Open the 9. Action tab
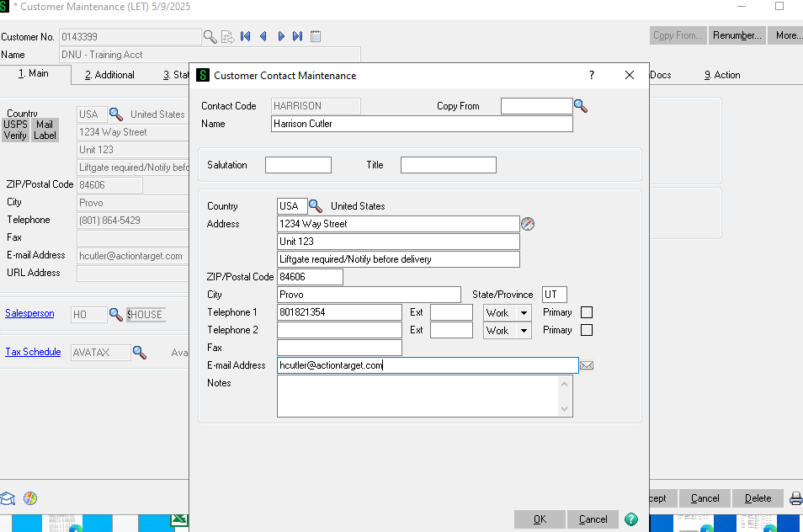 [x=722, y=75]
